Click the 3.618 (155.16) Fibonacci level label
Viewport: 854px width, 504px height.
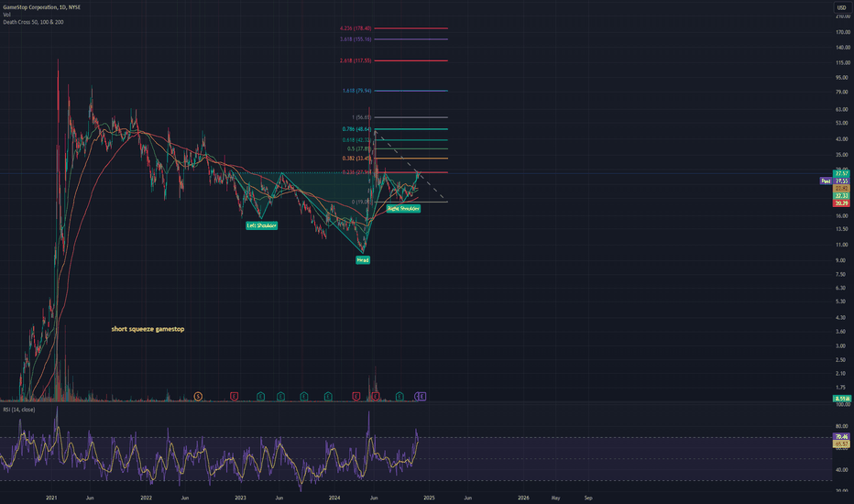point(356,39)
